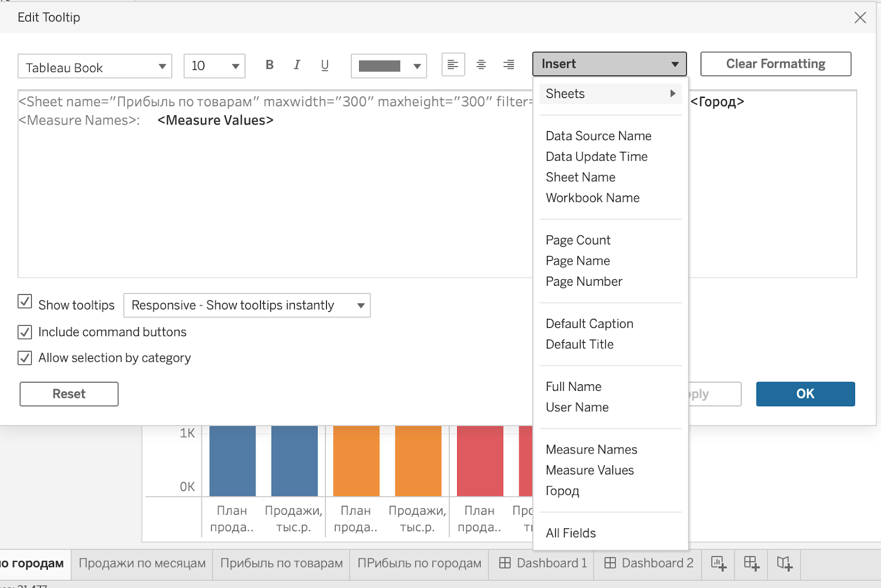The image size is (881, 588).
Task: Click the Clear Formatting button
Action: 775,64
